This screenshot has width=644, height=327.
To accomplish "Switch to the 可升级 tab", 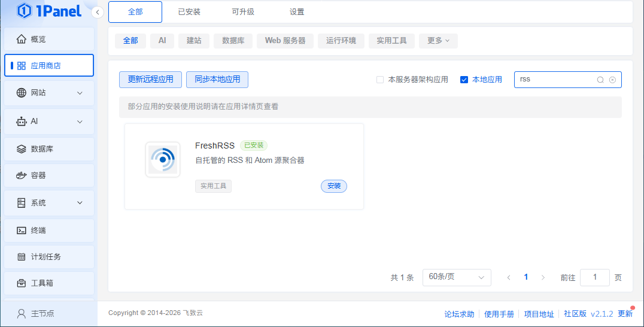I will (x=243, y=12).
